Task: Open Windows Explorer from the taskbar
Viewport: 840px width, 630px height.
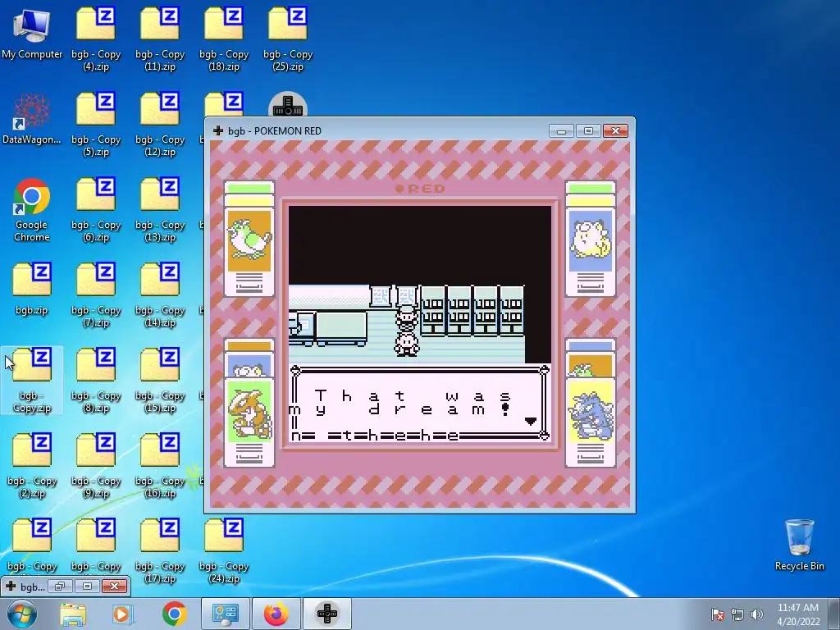Action: 73,614
